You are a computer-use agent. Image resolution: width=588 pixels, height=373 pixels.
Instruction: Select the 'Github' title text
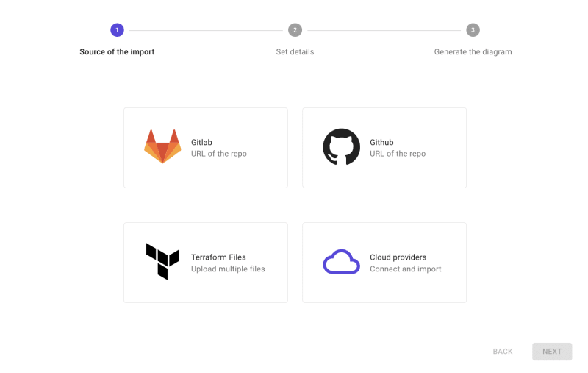point(381,142)
